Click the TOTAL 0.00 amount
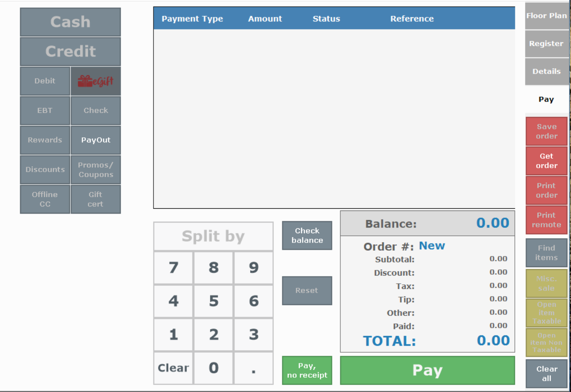The width and height of the screenshot is (571, 392). click(x=493, y=341)
